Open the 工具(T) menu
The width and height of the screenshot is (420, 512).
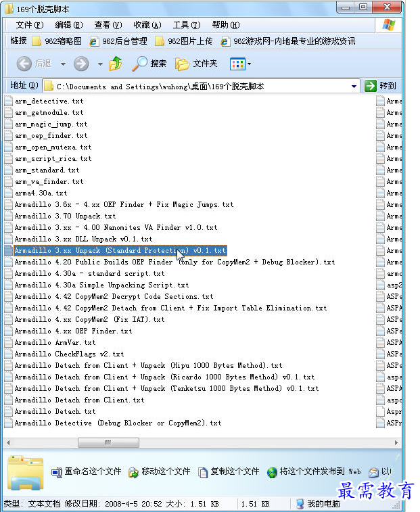(187, 25)
